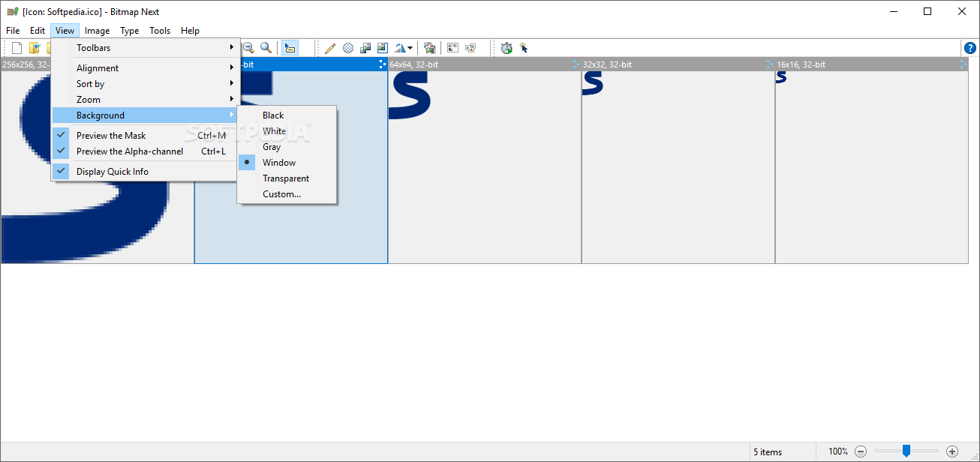This screenshot has height=462, width=980.
Task: Select Transparent background option
Action: [x=287, y=178]
